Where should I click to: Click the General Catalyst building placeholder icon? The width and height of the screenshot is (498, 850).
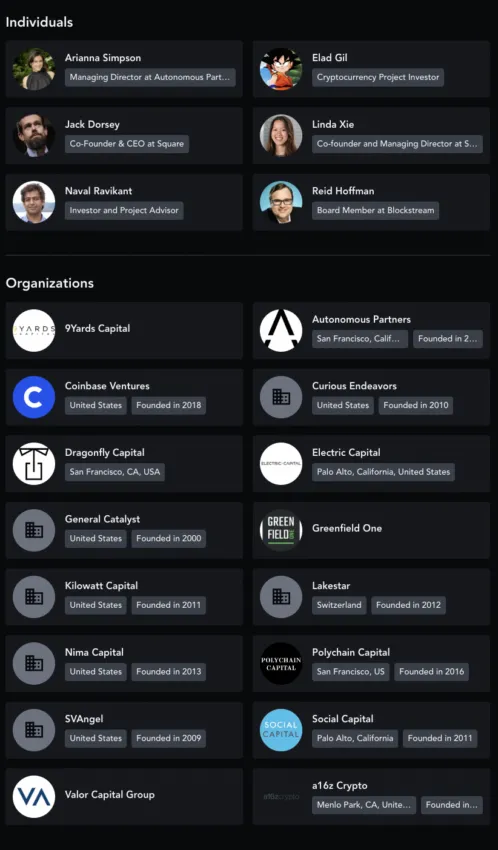pyautogui.click(x=34, y=531)
